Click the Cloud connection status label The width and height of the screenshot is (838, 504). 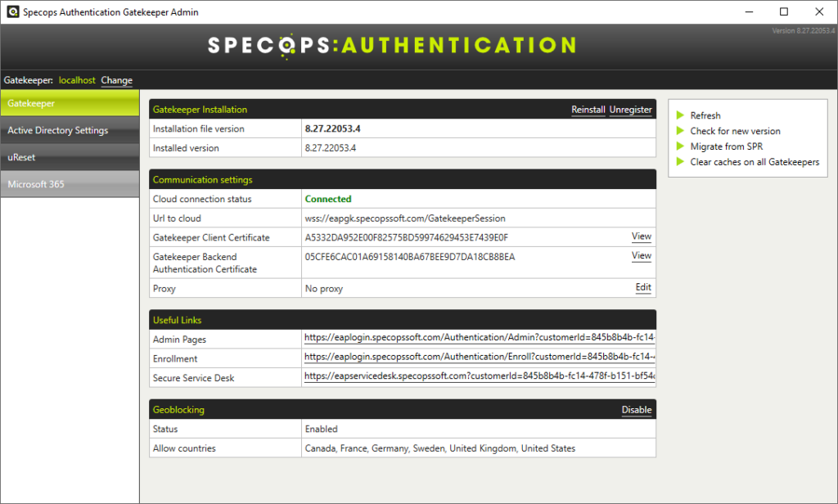202,199
